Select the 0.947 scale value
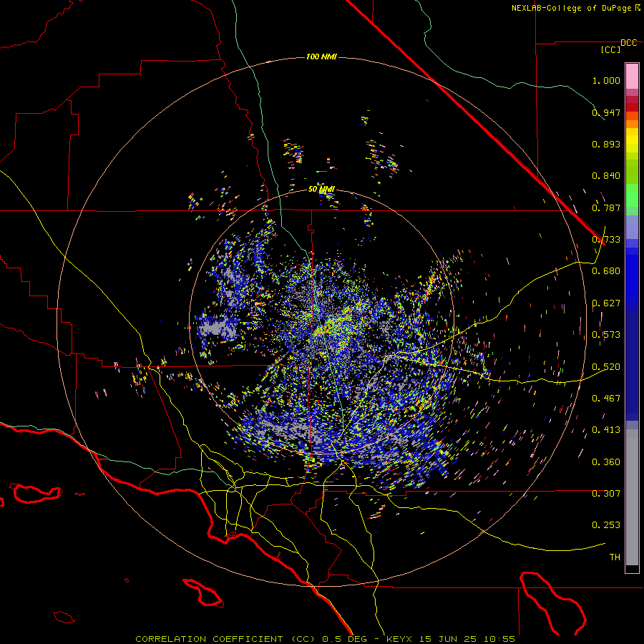Screen dimensions: 644x644 (x=606, y=112)
